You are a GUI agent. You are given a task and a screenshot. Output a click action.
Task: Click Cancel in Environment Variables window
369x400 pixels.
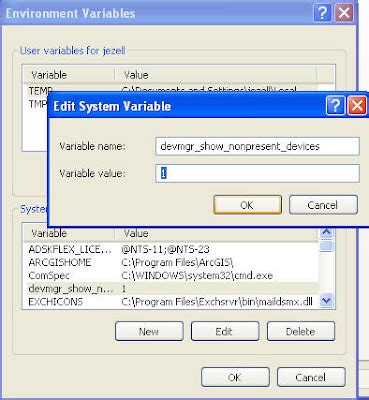click(311, 377)
